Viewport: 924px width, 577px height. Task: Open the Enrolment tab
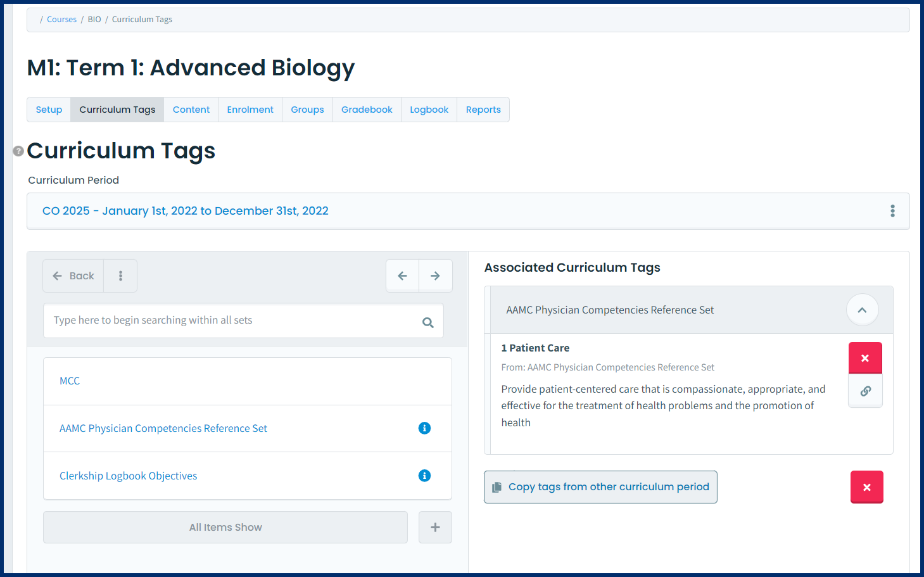pyautogui.click(x=250, y=109)
